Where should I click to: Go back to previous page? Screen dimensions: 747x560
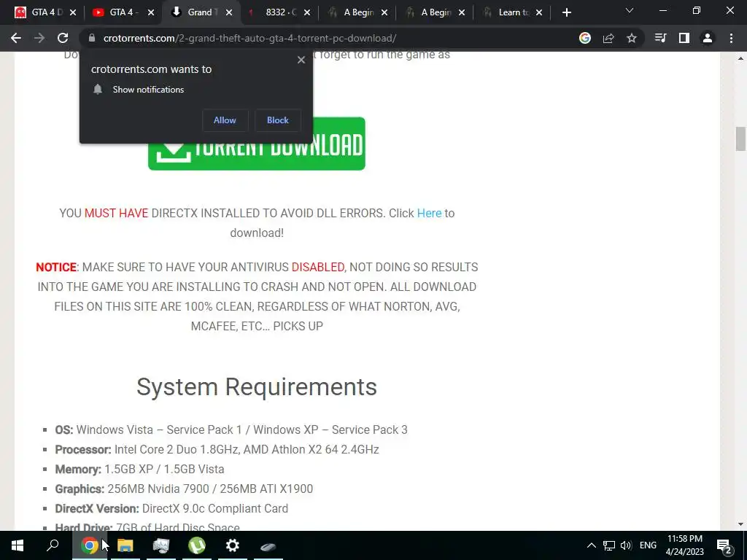[16, 38]
